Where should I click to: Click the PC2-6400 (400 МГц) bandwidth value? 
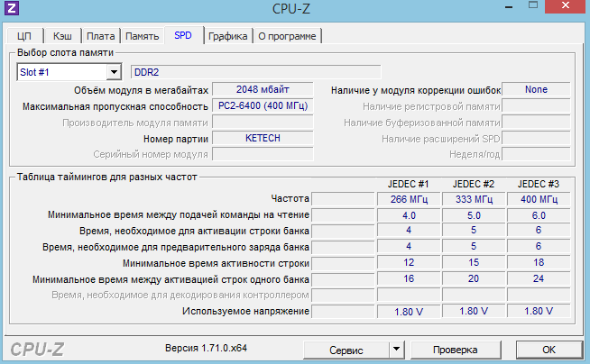(x=263, y=106)
